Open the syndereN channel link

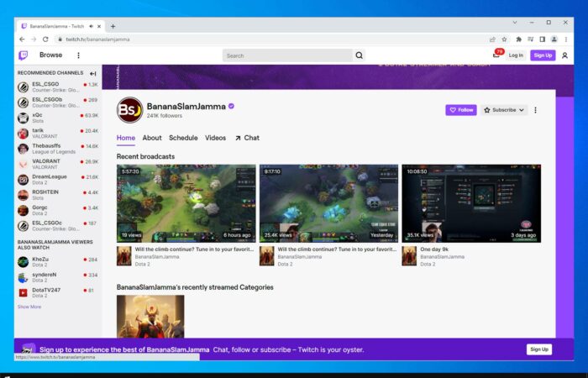coord(58,277)
